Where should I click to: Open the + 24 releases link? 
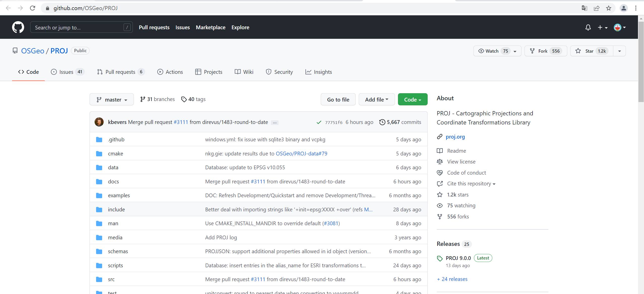pos(452,279)
